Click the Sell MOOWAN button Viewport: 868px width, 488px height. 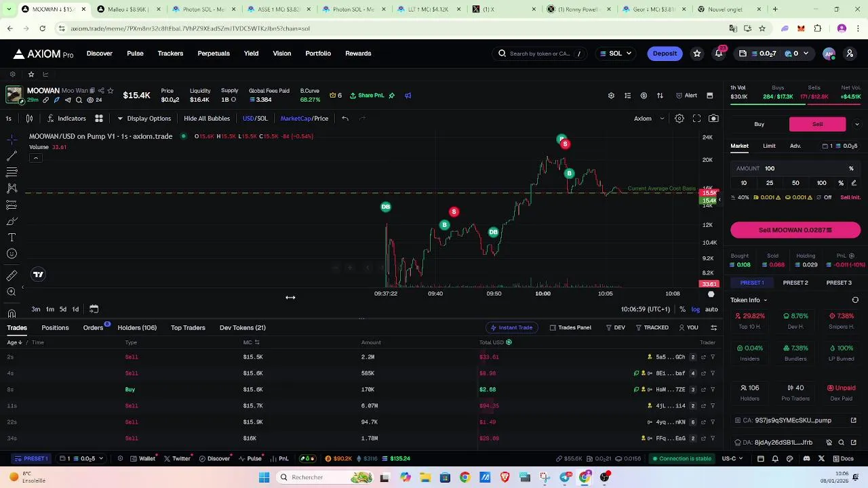795,230
